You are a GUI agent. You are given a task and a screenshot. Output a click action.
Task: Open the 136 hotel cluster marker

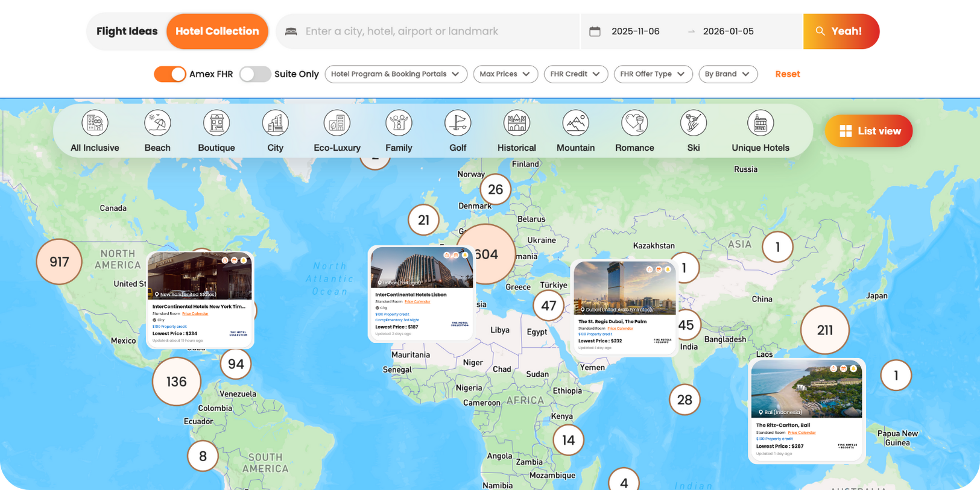click(176, 382)
